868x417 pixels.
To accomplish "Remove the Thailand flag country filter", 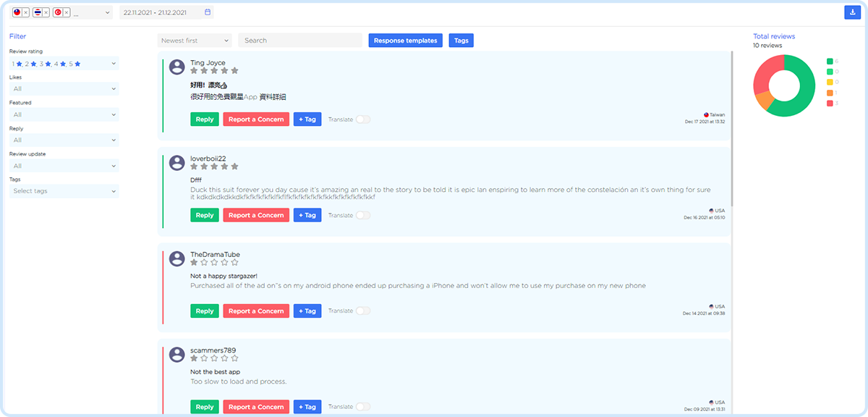I will pos(46,13).
